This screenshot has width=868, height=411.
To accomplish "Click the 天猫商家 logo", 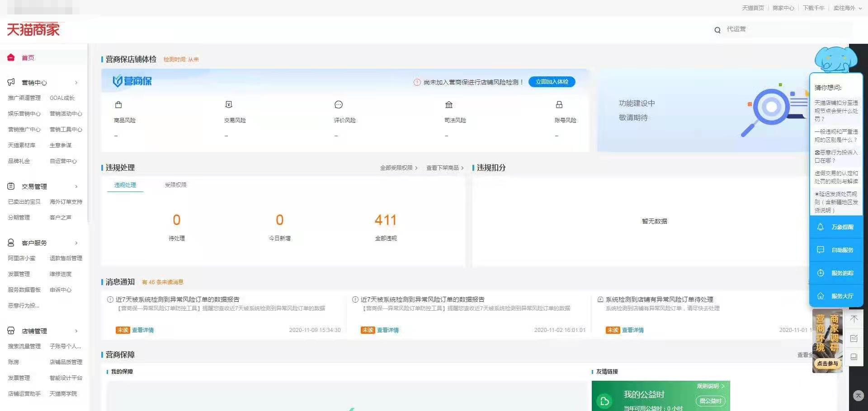I will 33,30.
